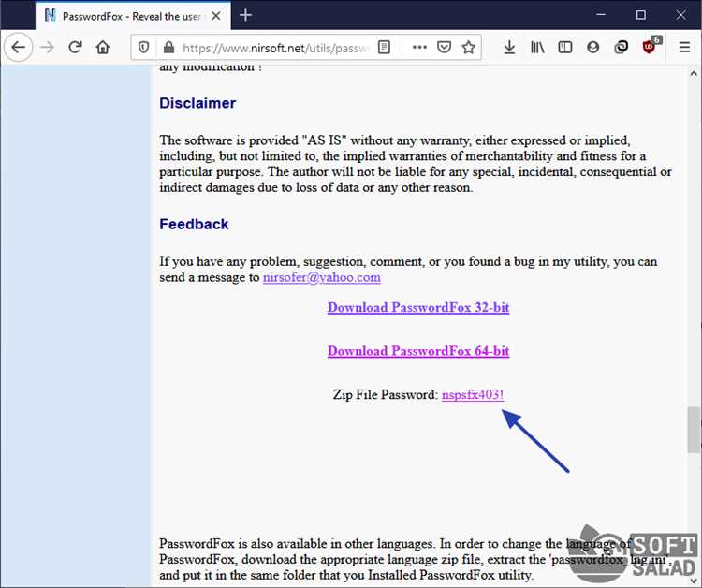Download PasswordFox 64-bit
Screen dimensions: 702x588
pyautogui.click(x=418, y=351)
